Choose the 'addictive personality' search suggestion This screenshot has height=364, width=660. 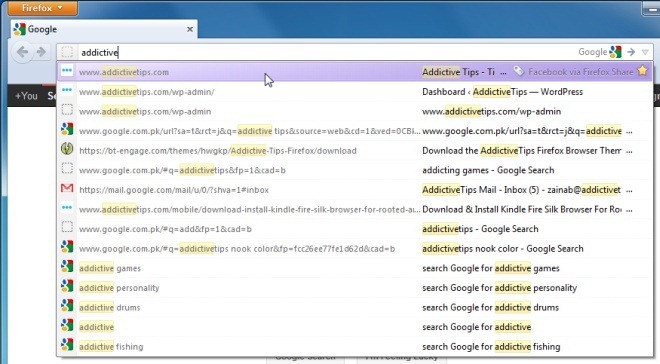[355, 288]
